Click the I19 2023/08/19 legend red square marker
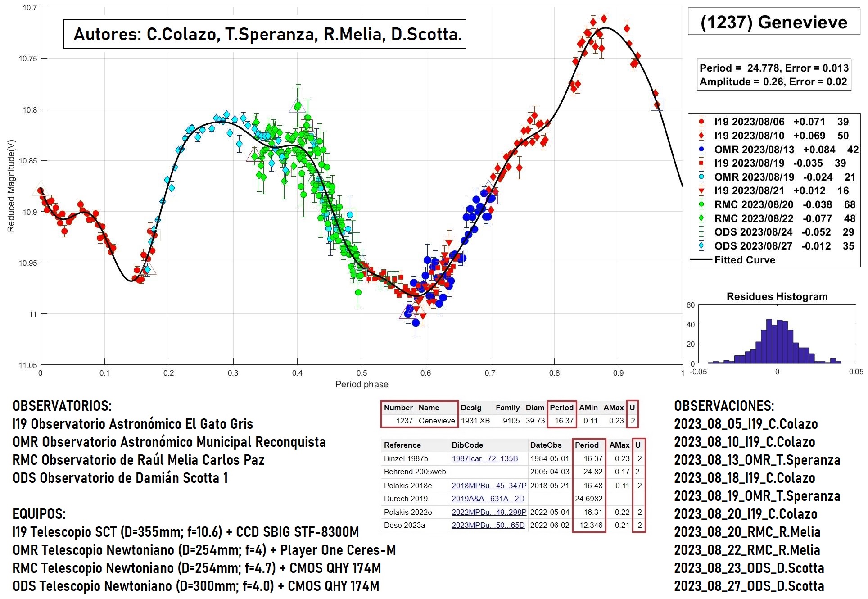 click(x=701, y=163)
